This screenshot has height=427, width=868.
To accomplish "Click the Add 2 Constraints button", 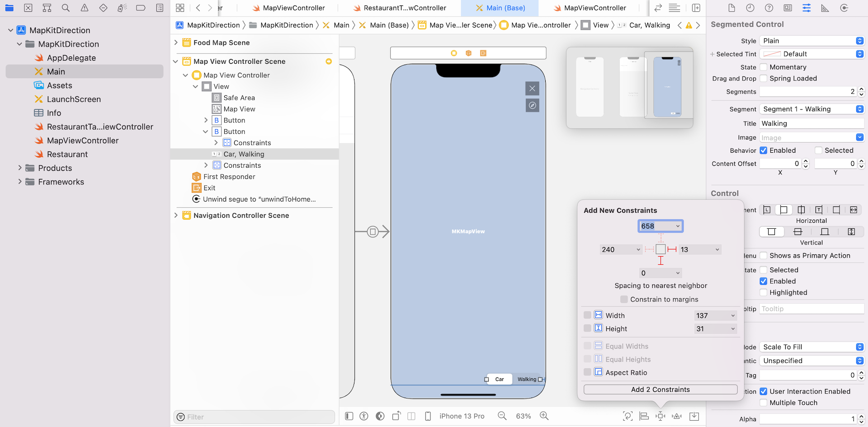I will pos(660,389).
